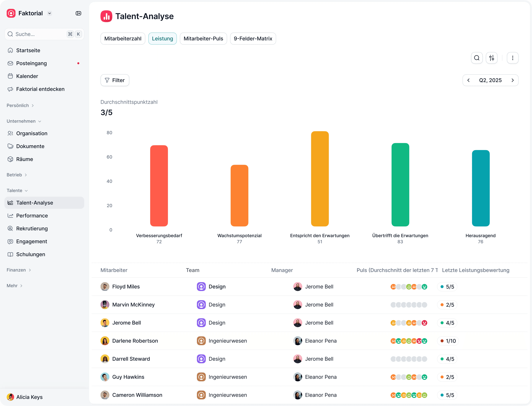Click the Q2, 2025 period label

click(490, 80)
